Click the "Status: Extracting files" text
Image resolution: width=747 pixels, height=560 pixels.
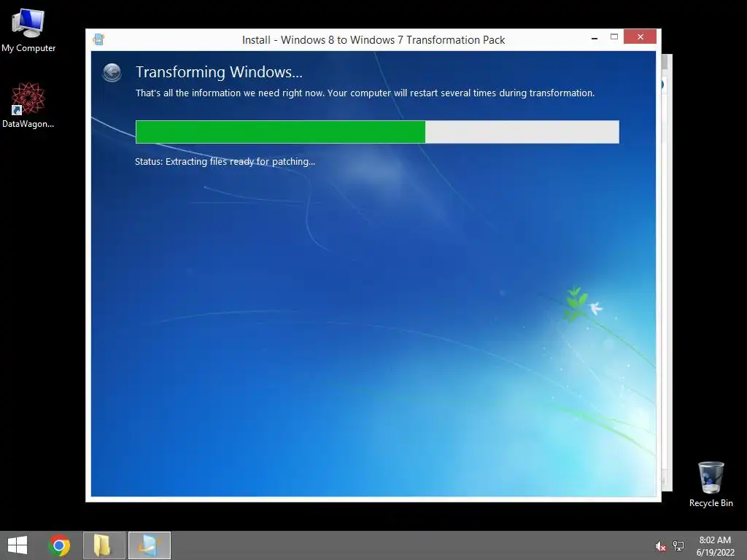pyautogui.click(x=225, y=161)
